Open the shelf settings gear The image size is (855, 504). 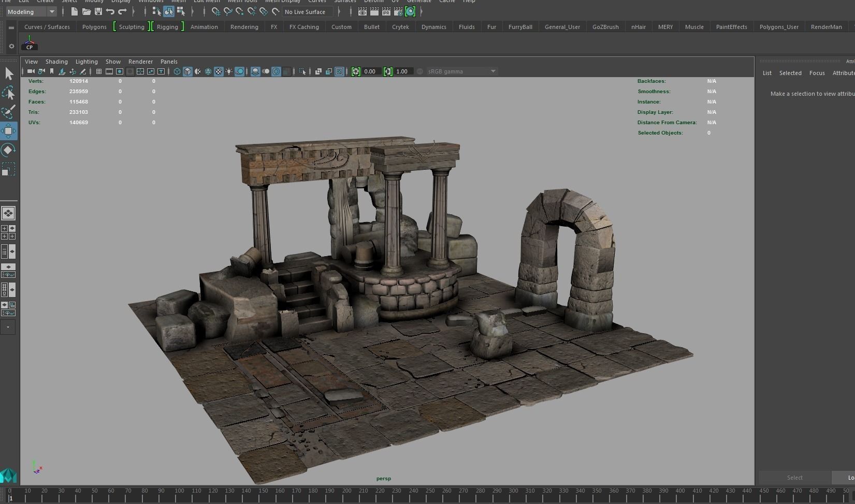(11, 46)
